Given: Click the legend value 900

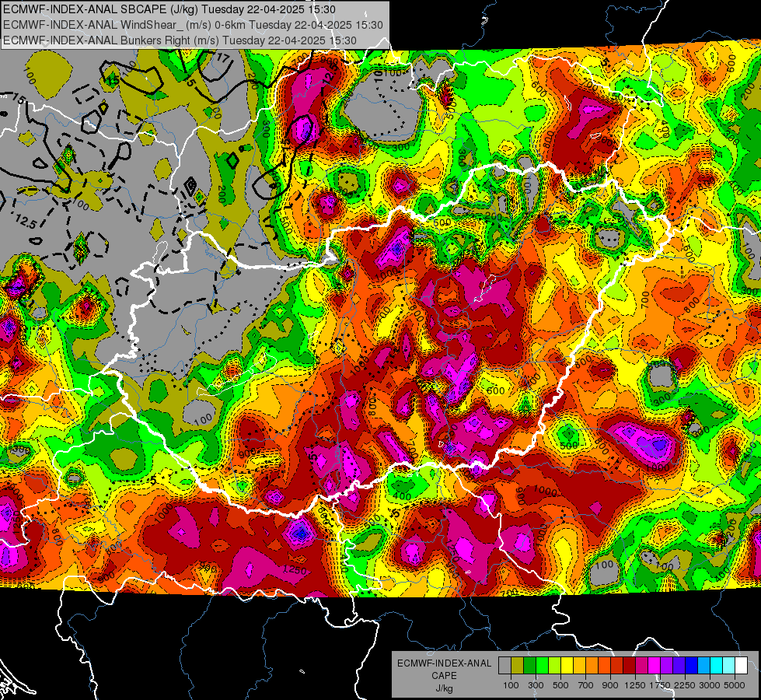Looking at the screenshot, I should pos(610,685).
